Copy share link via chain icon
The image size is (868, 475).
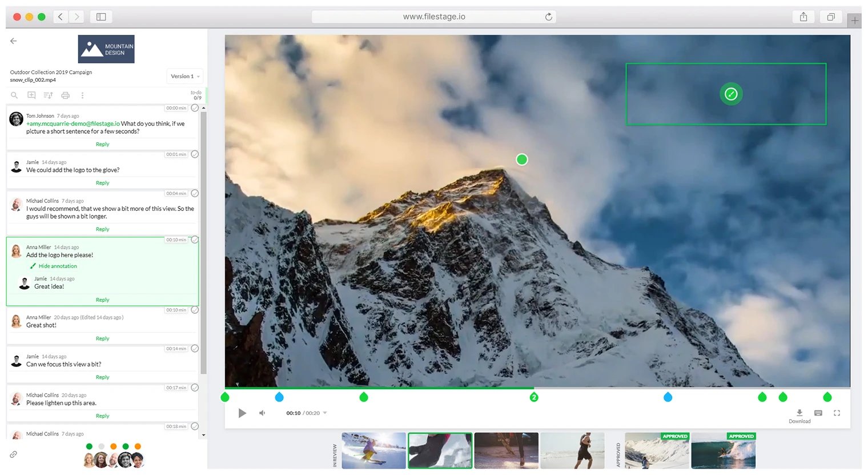point(14,454)
